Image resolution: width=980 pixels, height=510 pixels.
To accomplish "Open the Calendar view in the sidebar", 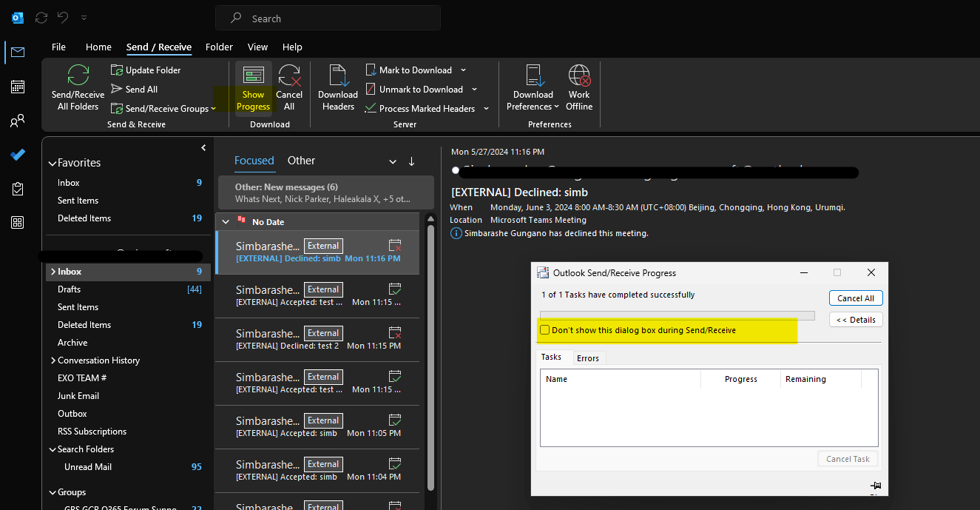I will (18, 87).
